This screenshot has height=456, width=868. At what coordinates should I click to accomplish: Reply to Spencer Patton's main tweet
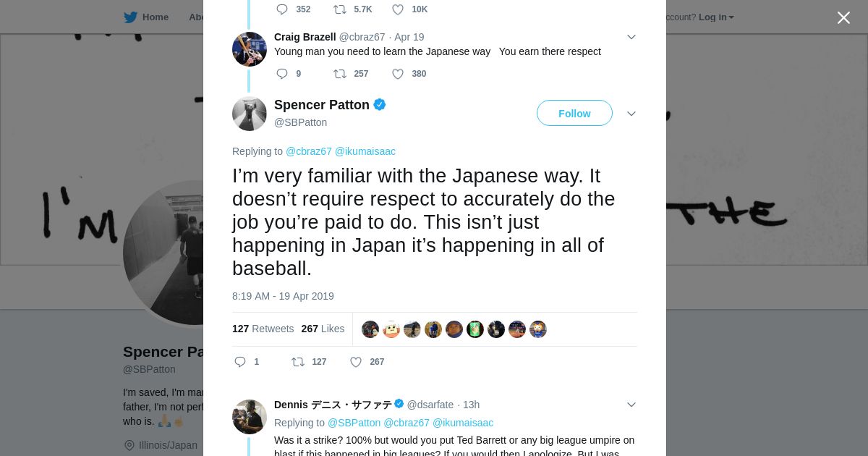tap(240, 362)
